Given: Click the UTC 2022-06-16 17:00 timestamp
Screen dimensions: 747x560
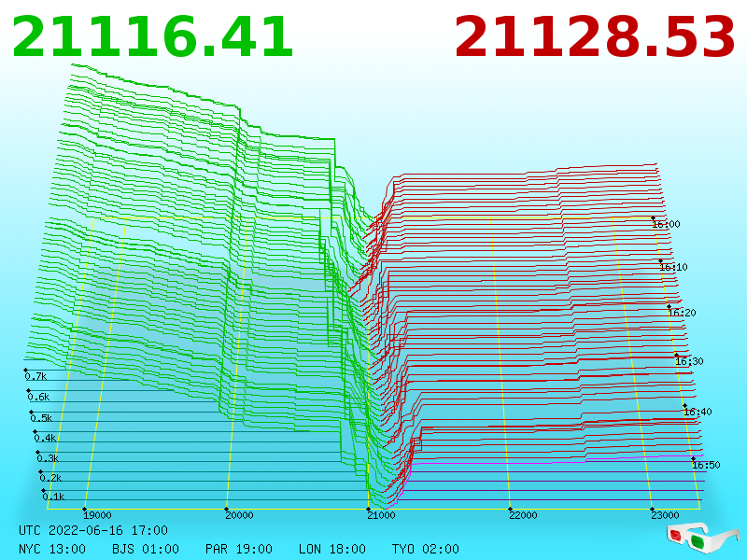Looking at the screenshot, I should [x=93, y=530].
